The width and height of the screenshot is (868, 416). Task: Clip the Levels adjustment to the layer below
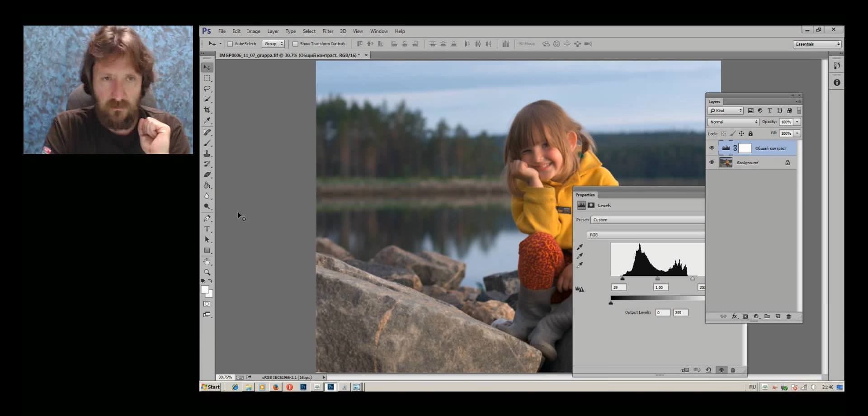tap(685, 370)
